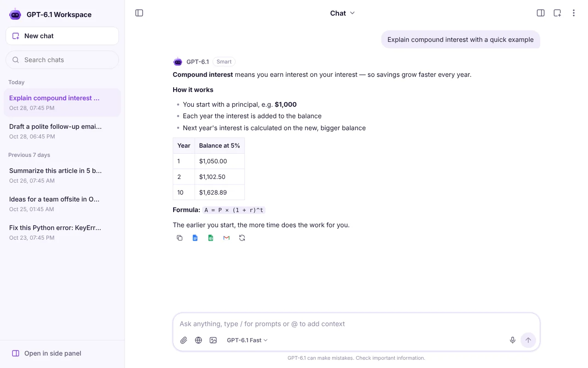Click the How it works heading
Screen dimensions: 588x368
[x=193, y=90]
